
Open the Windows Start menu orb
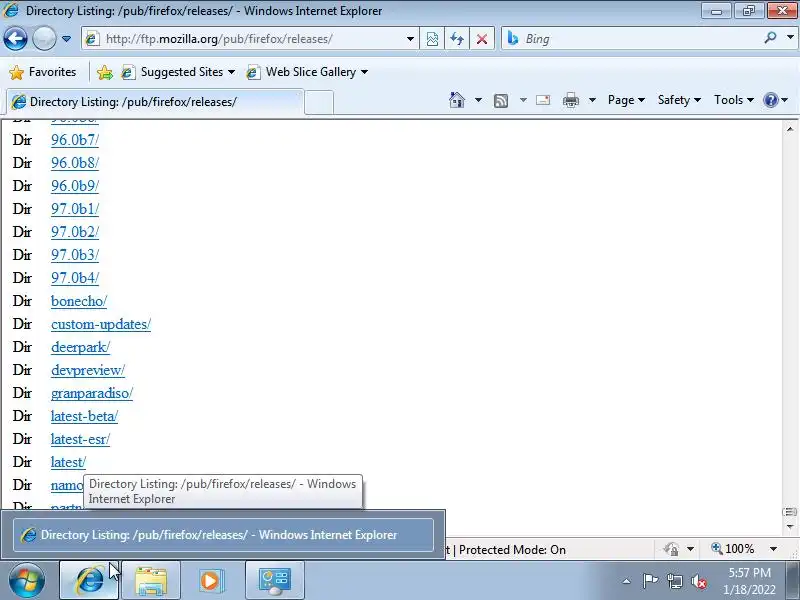(x=26, y=580)
